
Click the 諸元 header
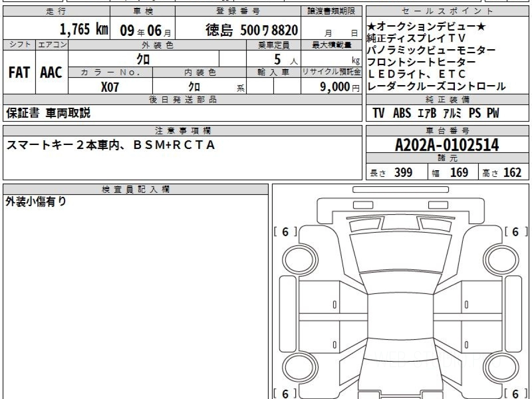[x=448, y=159]
